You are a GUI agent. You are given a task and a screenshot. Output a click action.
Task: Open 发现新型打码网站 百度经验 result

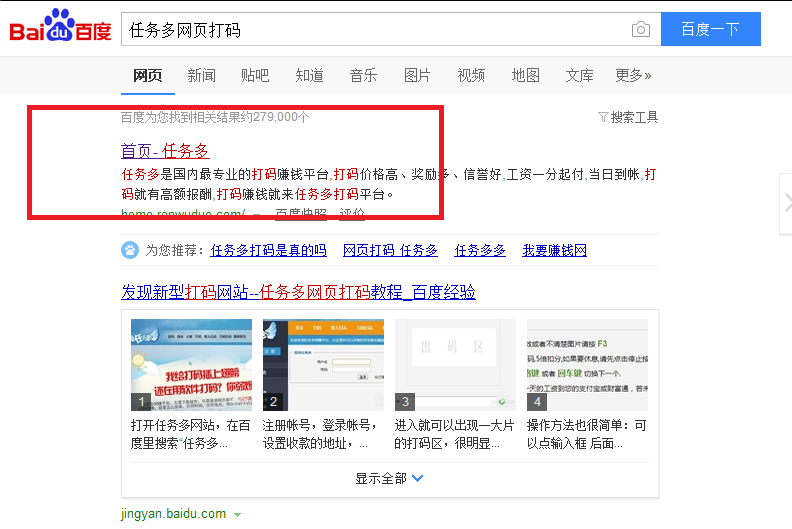298,292
